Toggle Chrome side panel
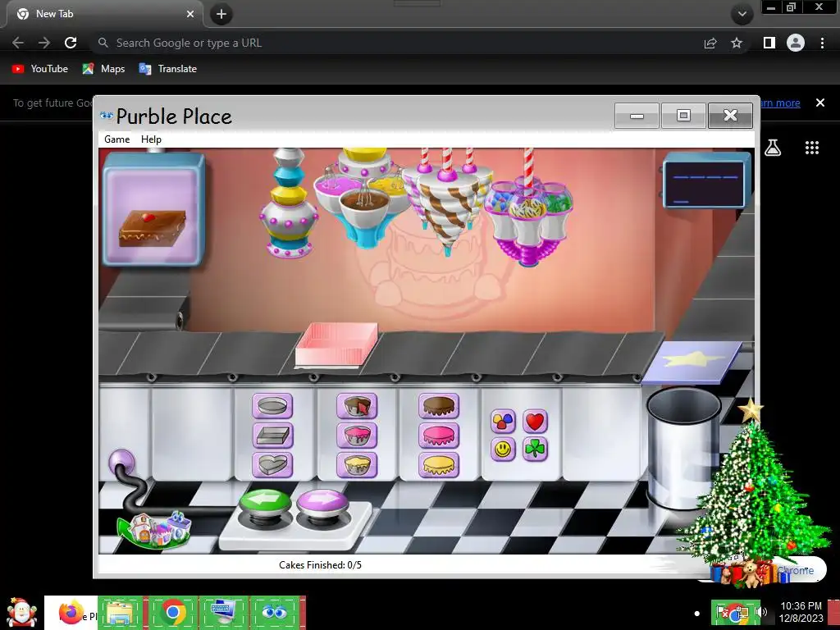The width and height of the screenshot is (840, 630). 769,43
